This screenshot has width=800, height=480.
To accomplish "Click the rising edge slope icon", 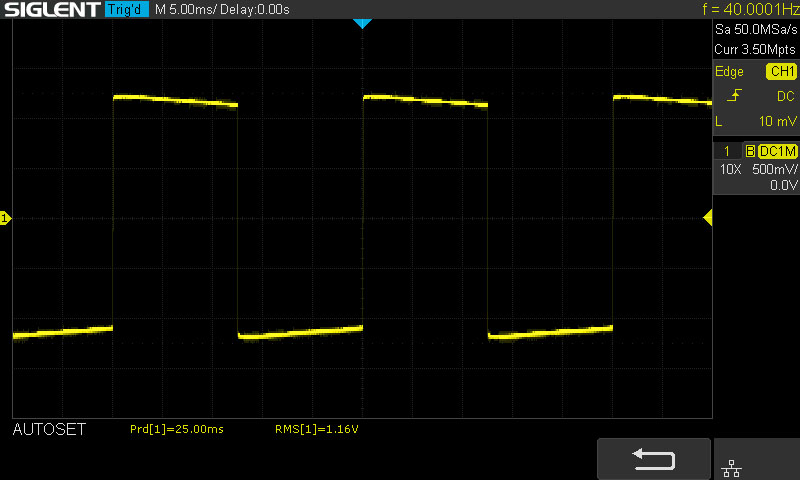I will pos(734,95).
